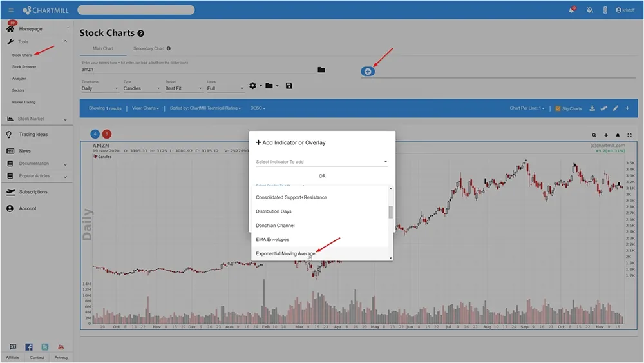This screenshot has height=363, width=644.
Task: Open the Period Best Fit dropdown
Action: click(x=184, y=88)
